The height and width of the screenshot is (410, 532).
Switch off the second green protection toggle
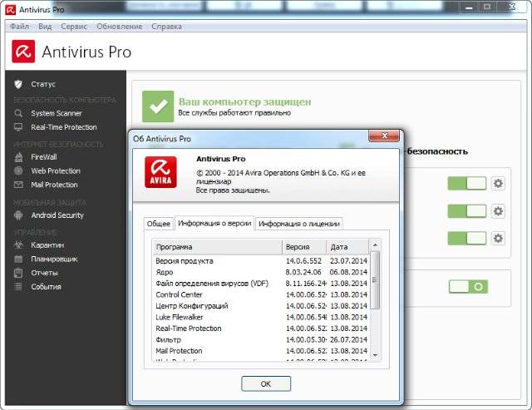coord(467,211)
